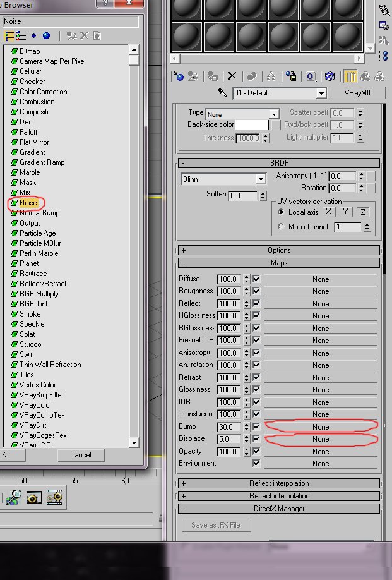
Task: Expand the Options rollout
Action: pos(279,250)
